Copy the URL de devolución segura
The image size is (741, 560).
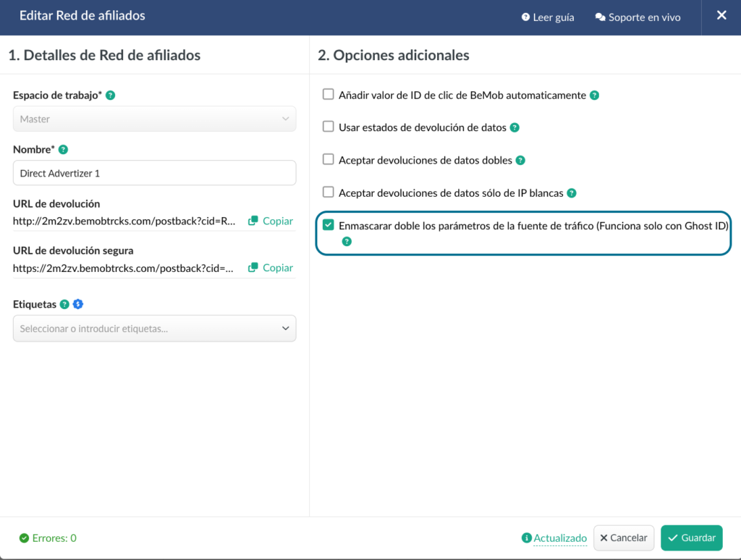pos(271,268)
